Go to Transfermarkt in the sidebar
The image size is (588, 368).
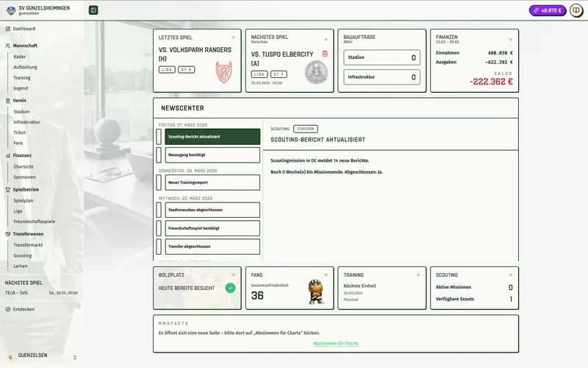(x=28, y=244)
